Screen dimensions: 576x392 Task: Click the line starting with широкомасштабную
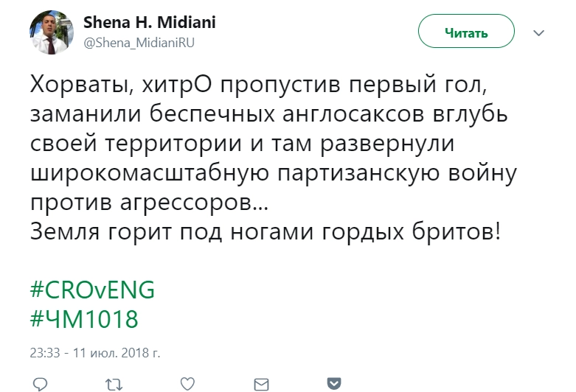click(272, 173)
